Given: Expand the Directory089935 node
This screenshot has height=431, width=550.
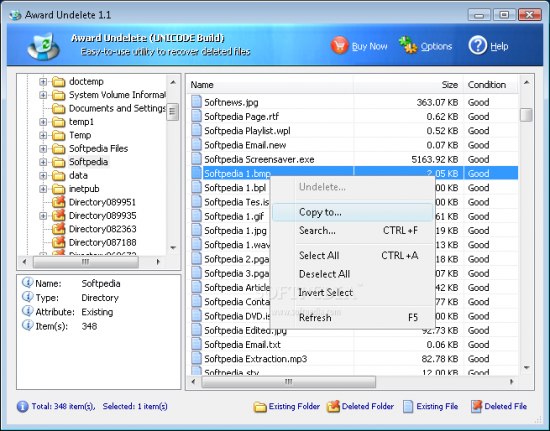Looking at the screenshot, I should click(43, 216).
